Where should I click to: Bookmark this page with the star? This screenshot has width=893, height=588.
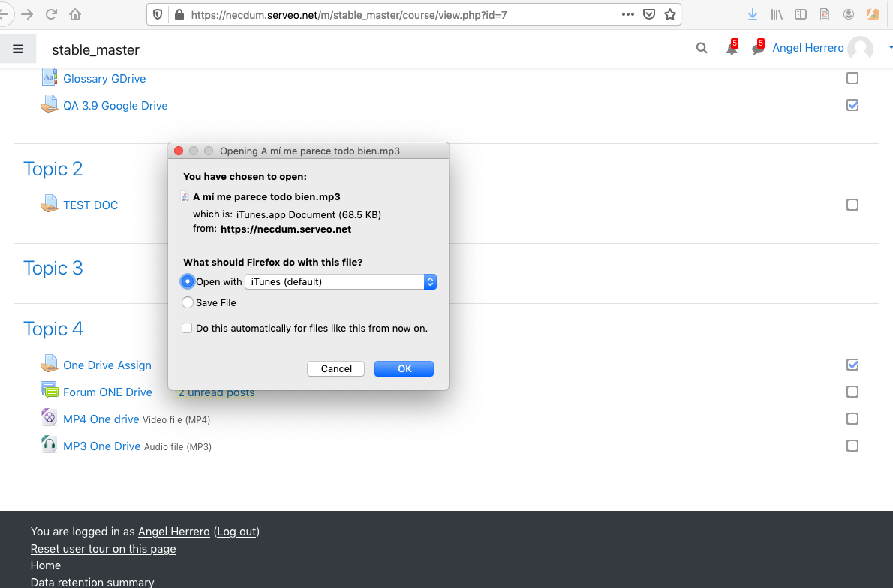(669, 14)
